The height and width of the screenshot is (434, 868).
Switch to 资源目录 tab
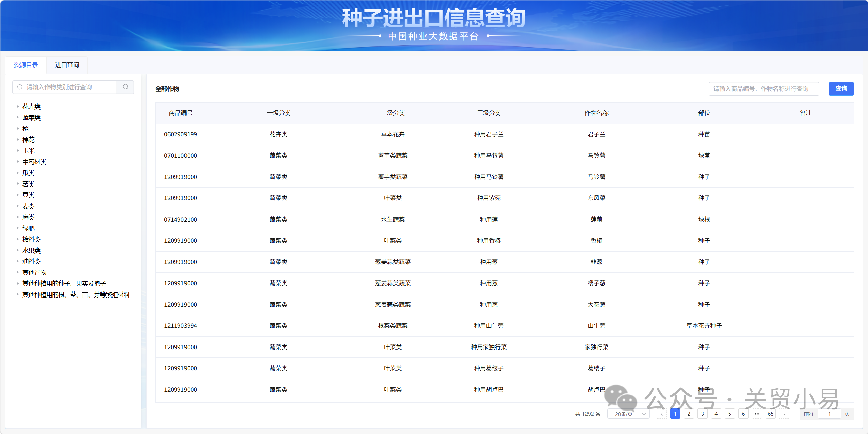(26, 65)
